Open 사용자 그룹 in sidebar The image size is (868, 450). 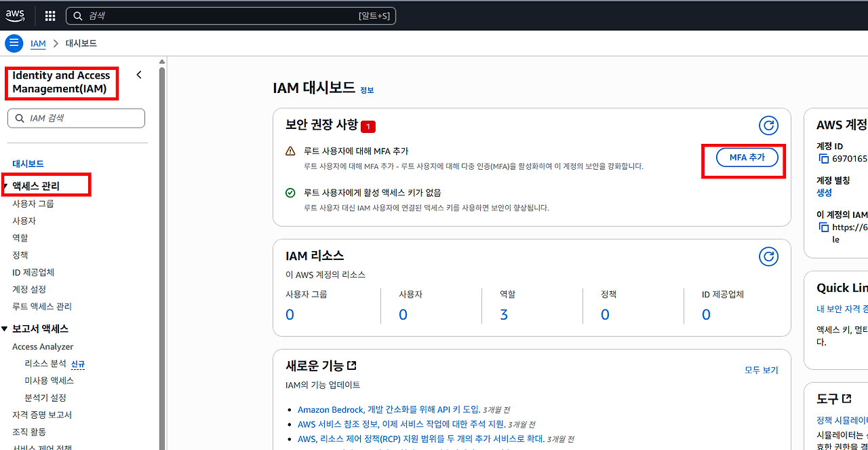coord(33,204)
